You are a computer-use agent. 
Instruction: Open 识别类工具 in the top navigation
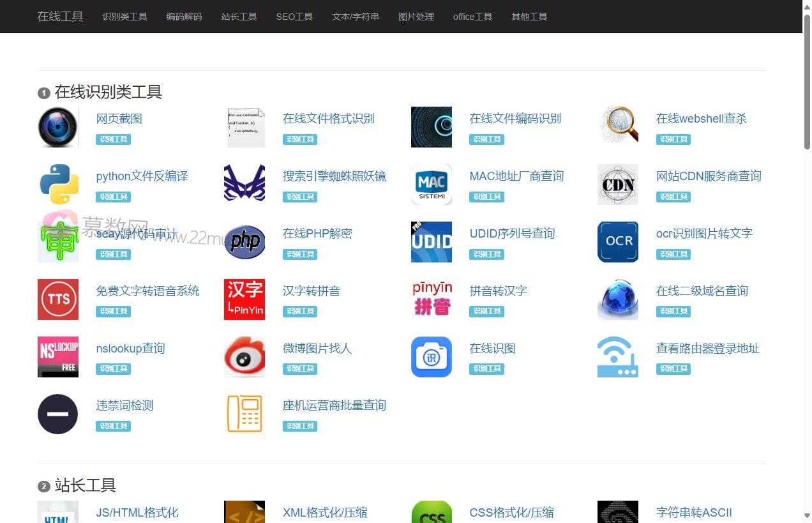(124, 17)
